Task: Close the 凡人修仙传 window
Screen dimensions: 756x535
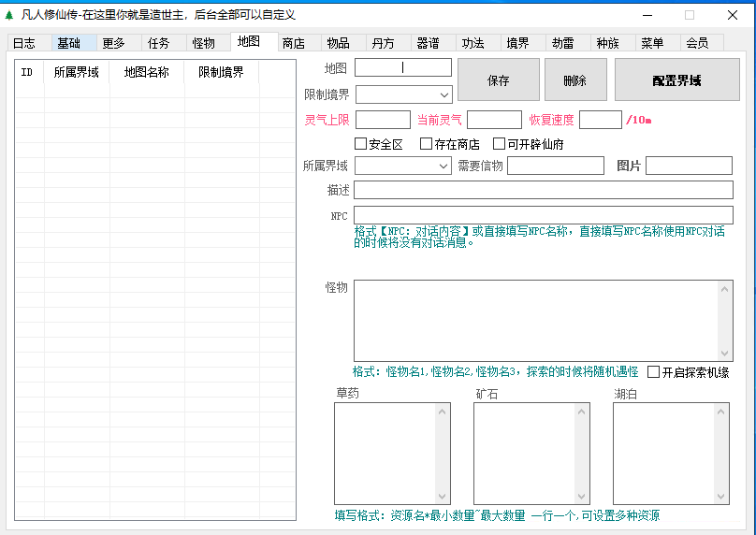Action: point(733,15)
